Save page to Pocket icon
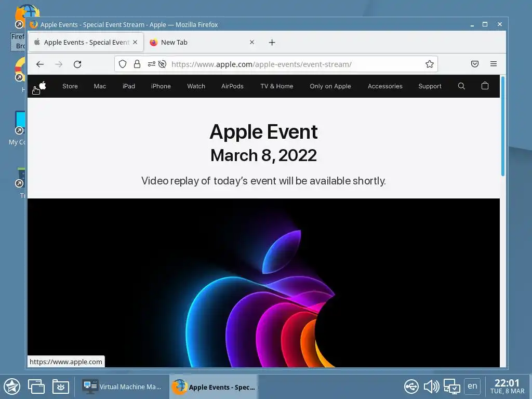Image resolution: width=532 pixels, height=399 pixels. [475, 64]
